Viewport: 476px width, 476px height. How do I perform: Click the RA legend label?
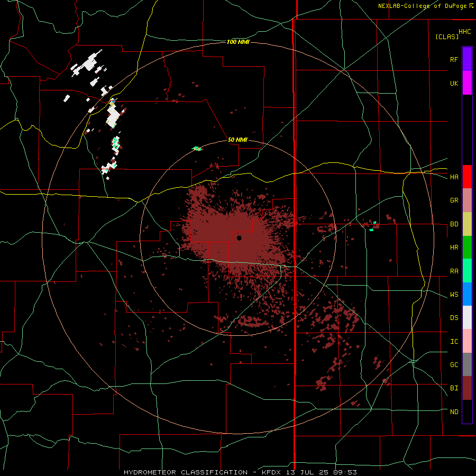click(x=454, y=271)
